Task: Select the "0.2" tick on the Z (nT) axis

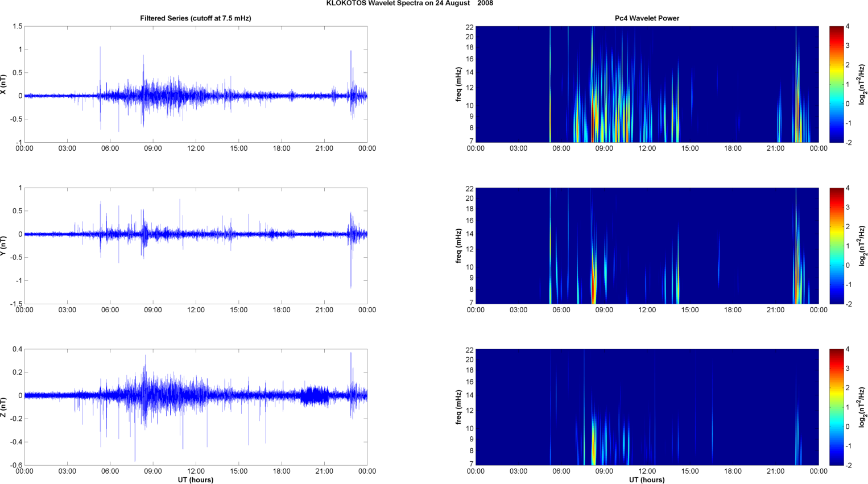Action: 17,373
